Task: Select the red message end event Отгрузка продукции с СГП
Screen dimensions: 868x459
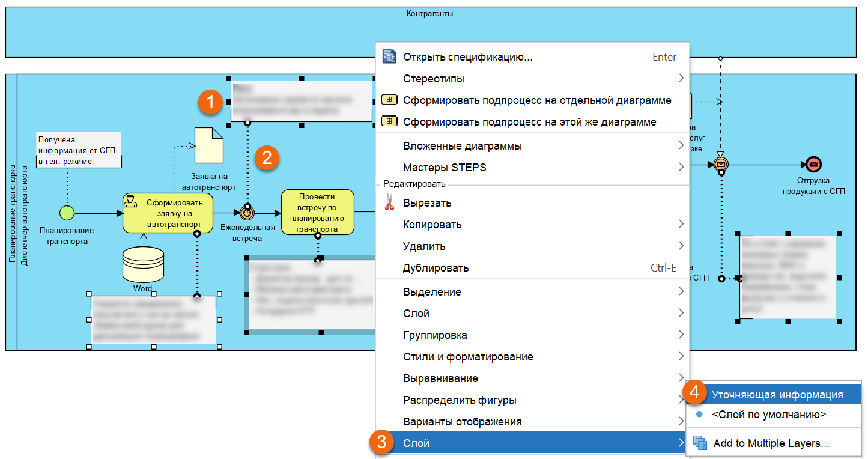Action: pyautogui.click(x=813, y=163)
